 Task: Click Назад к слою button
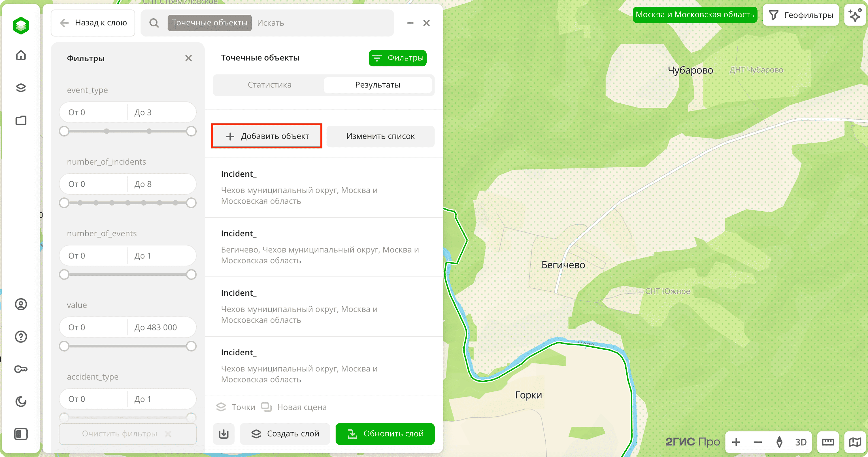(93, 23)
